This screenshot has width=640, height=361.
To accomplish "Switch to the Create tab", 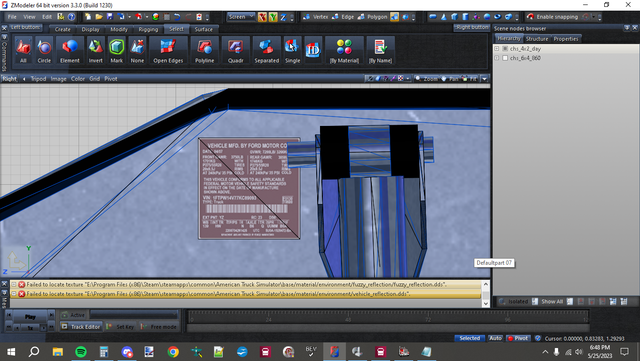I will pyautogui.click(x=62, y=29).
